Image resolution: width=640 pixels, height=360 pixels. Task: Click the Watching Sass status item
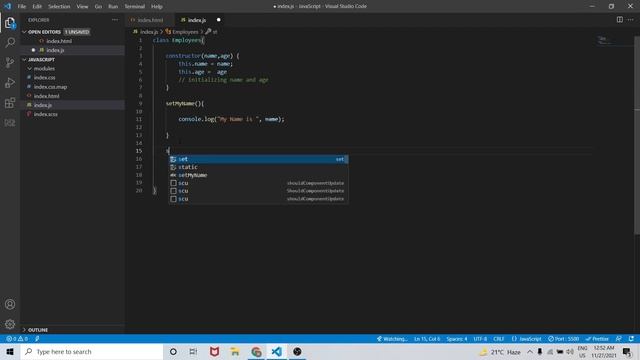392,339
